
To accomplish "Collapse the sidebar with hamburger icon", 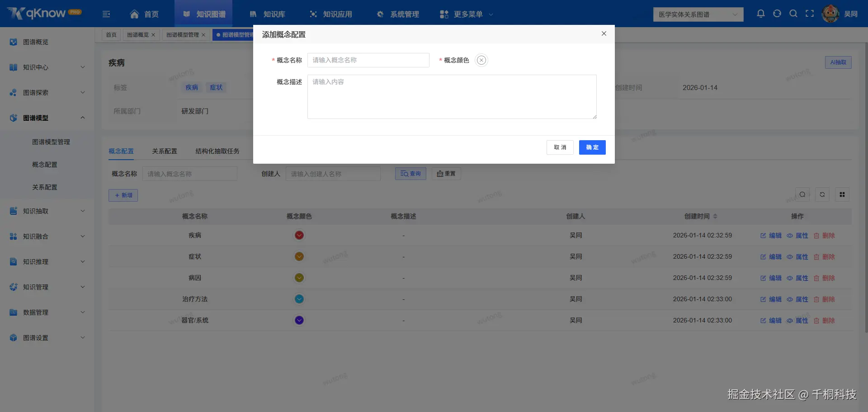I will tap(106, 14).
